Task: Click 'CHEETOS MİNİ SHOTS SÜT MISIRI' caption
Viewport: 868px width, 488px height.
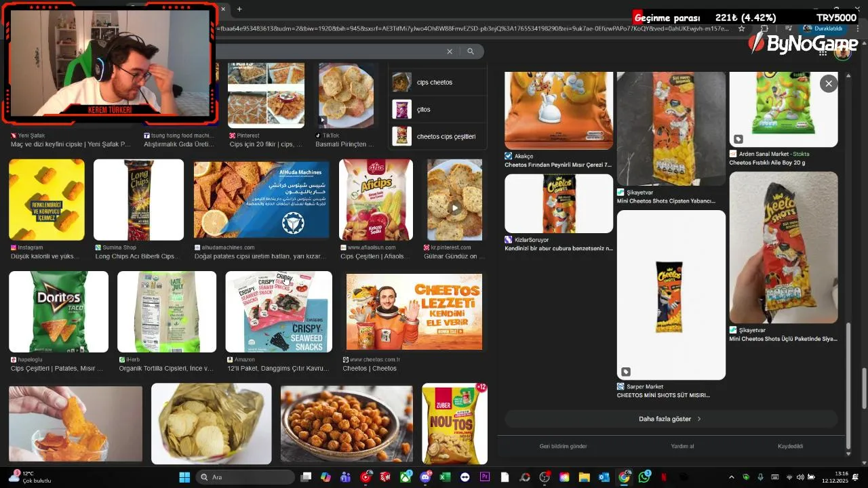Action: point(663,395)
